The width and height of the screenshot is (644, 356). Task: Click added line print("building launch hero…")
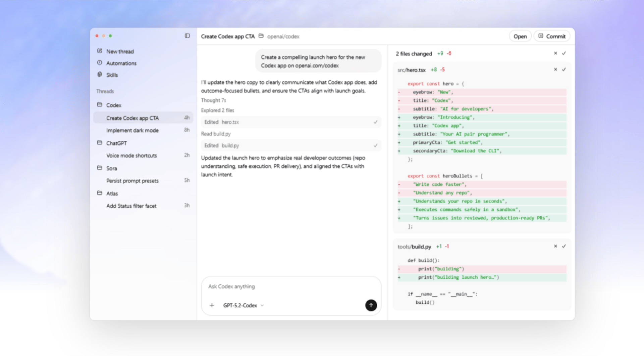482,277
